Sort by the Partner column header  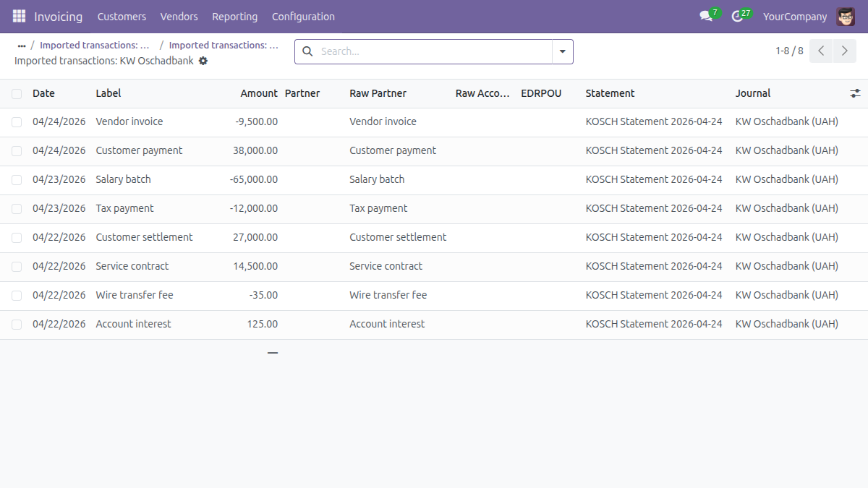302,93
